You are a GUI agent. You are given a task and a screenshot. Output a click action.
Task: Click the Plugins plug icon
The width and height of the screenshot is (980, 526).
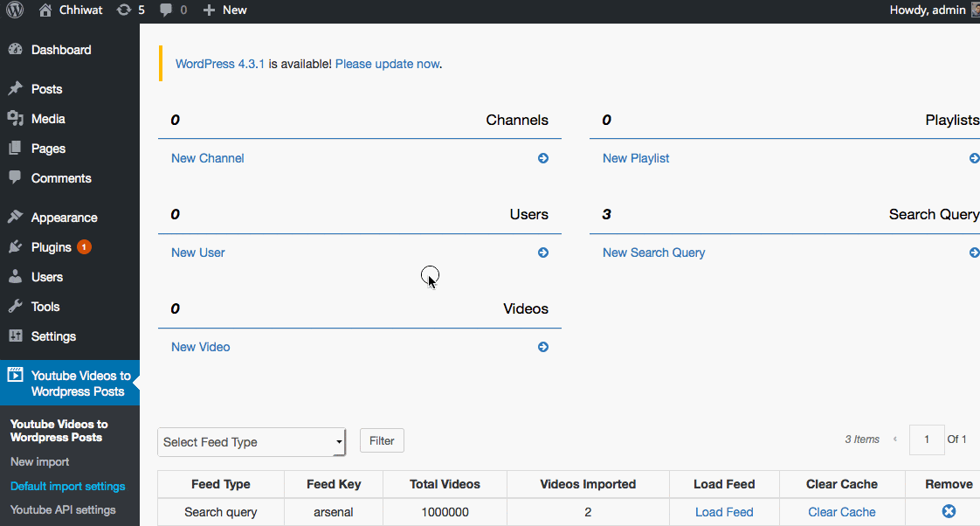[16, 247]
